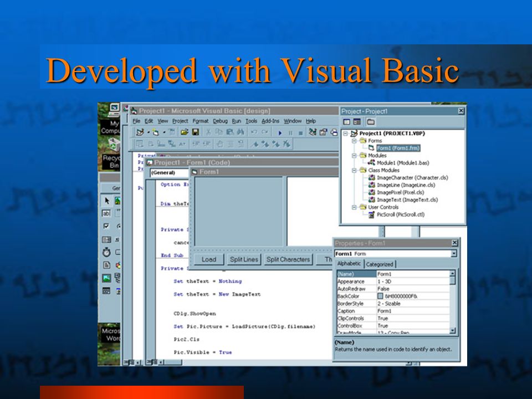Click the Add Form toolbar icon

(155, 132)
